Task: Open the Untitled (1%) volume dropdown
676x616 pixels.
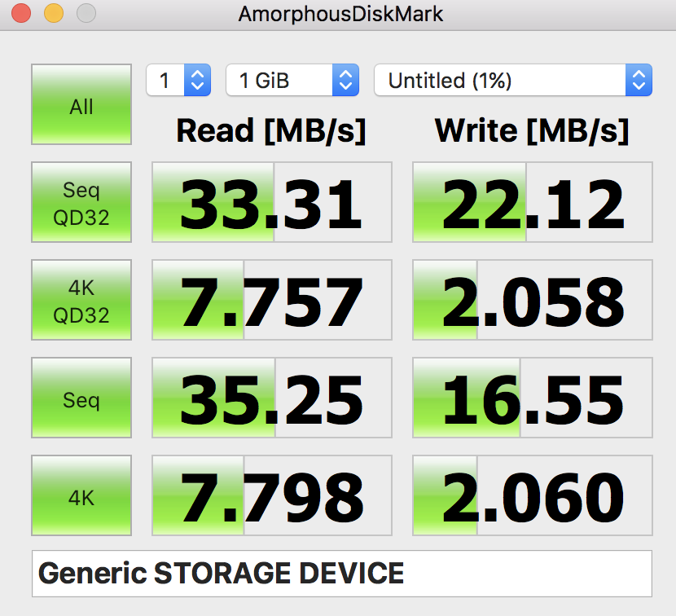Action: coord(513,80)
